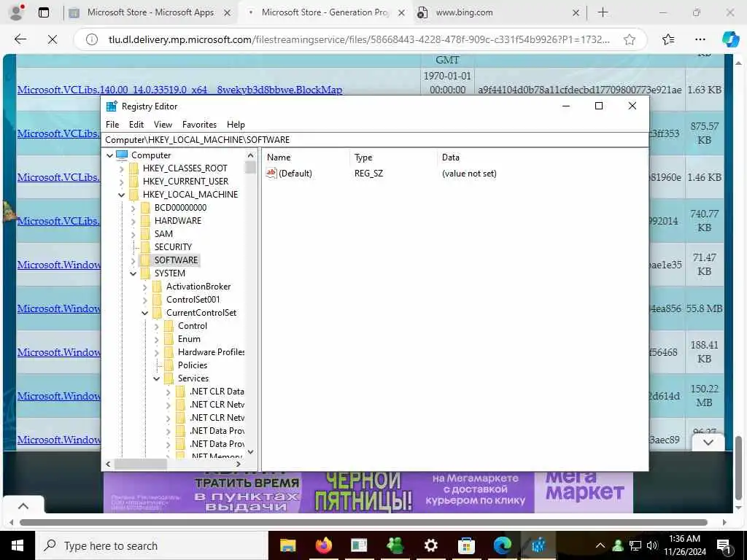The width and height of the screenshot is (747, 560).
Task: Select the (Default) registry value
Action: (295, 174)
